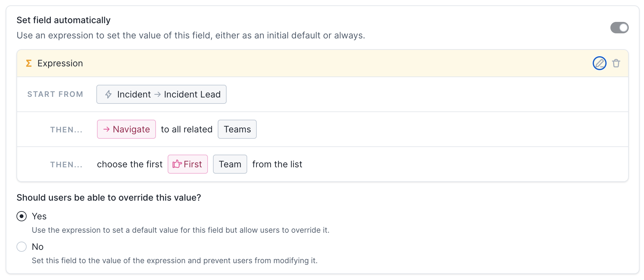Click the edit expression pencil icon

click(599, 63)
